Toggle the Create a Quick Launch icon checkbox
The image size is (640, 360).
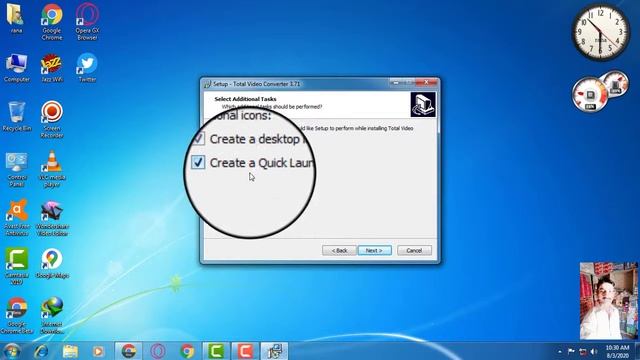[198, 162]
